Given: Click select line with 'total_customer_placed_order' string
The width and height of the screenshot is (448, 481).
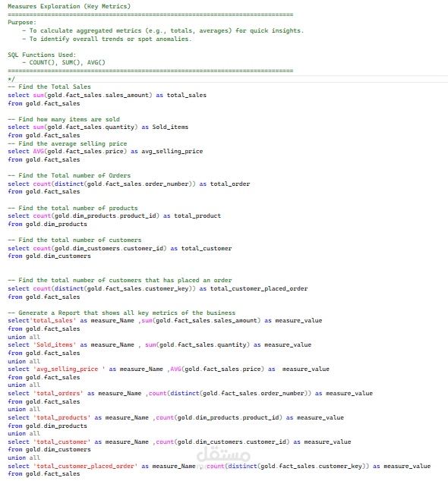Looking at the screenshot, I should [219, 467].
